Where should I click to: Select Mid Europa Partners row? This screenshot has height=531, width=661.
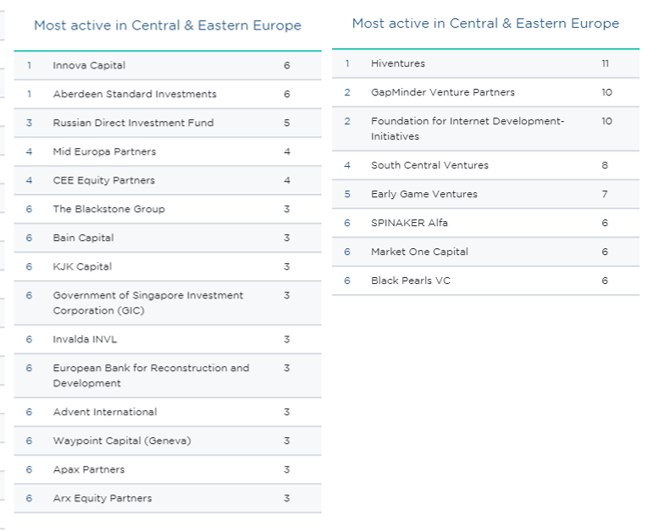167,151
